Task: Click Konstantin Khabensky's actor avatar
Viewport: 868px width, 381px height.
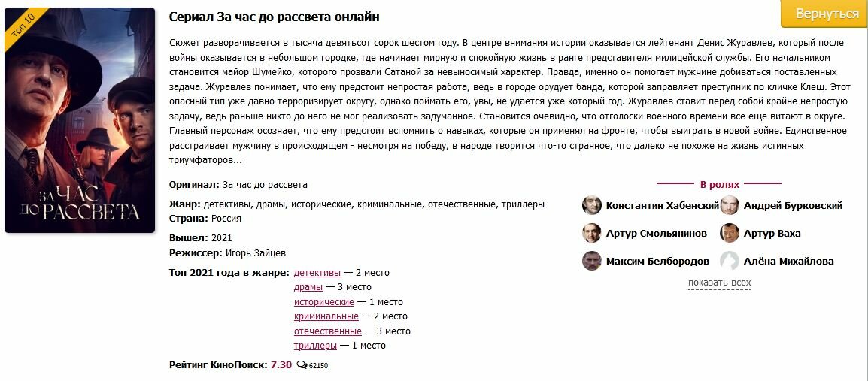Action: pos(592,205)
